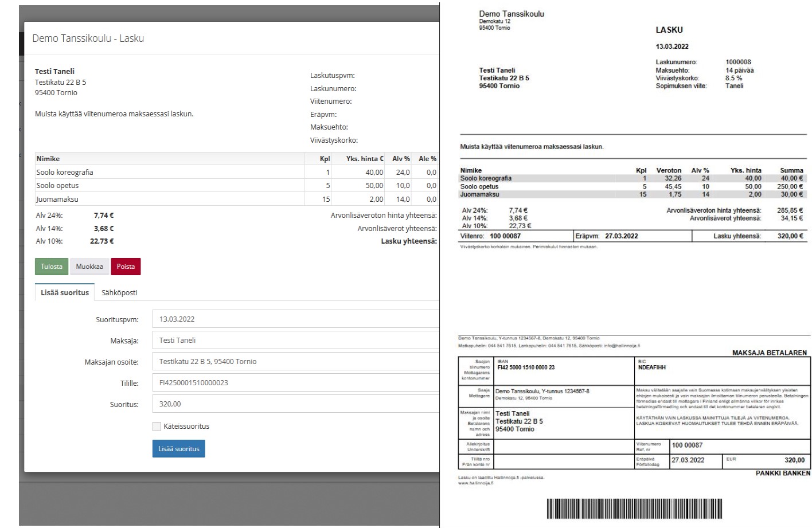Select the Juomamaksu row in dialog table
Image resolution: width=812 pixels, height=528 pixels.
57,200
